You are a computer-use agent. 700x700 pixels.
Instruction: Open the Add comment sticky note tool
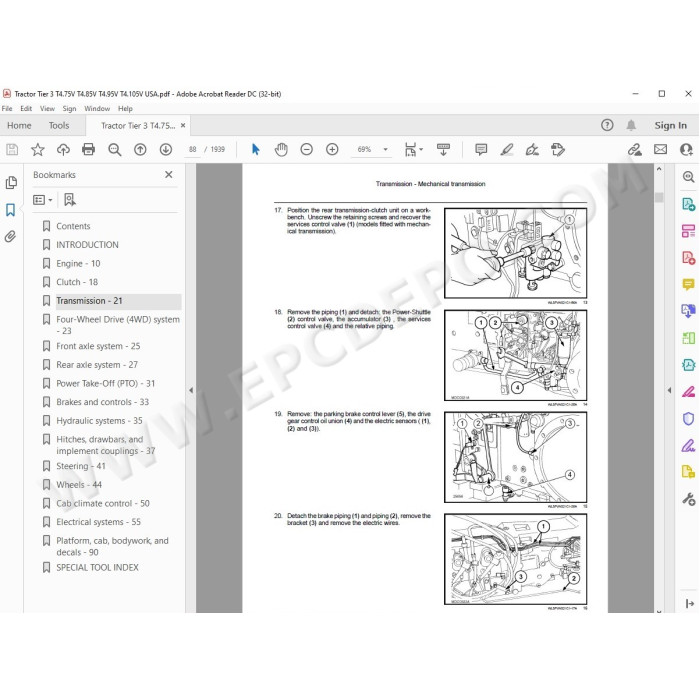pyautogui.click(x=481, y=149)
